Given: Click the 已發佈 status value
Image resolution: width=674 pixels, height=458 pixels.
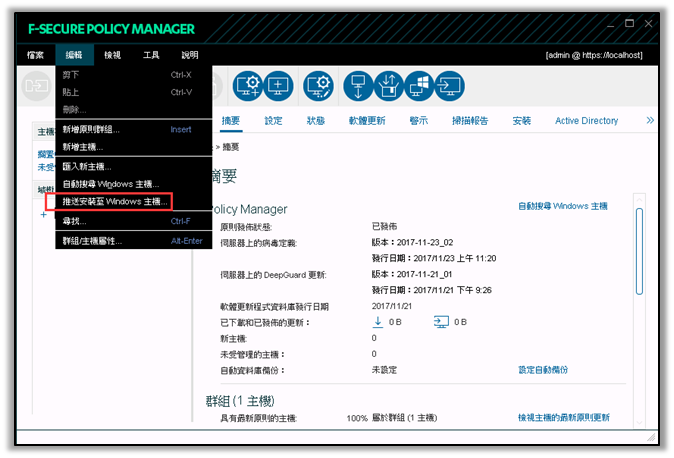Looking at the screenshot, I should point(384,226).
